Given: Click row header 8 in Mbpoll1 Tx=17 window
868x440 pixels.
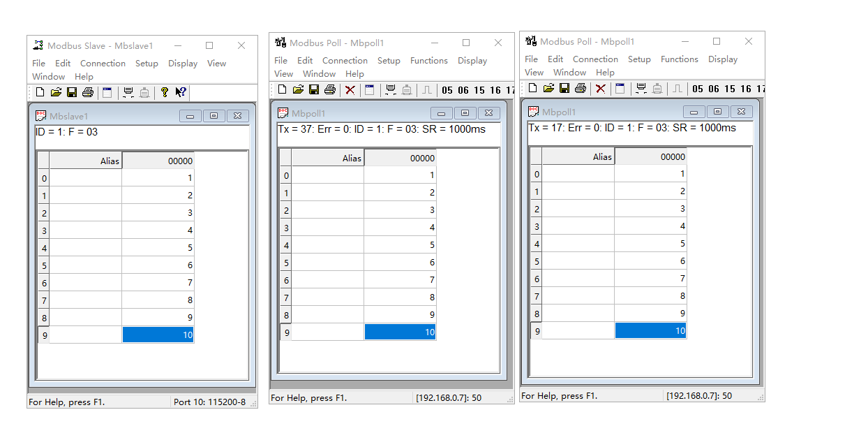Looking at the screenshot, I should click(x=537, y=314).
